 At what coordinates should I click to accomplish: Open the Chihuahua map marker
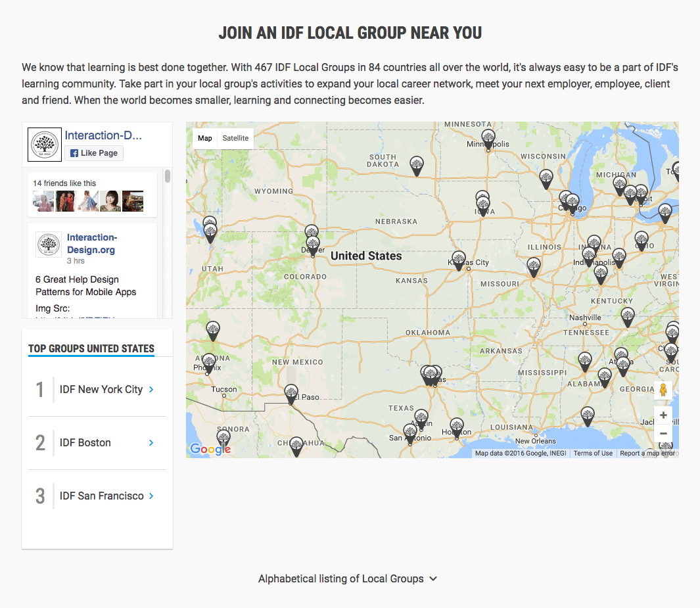click(296, 447)
